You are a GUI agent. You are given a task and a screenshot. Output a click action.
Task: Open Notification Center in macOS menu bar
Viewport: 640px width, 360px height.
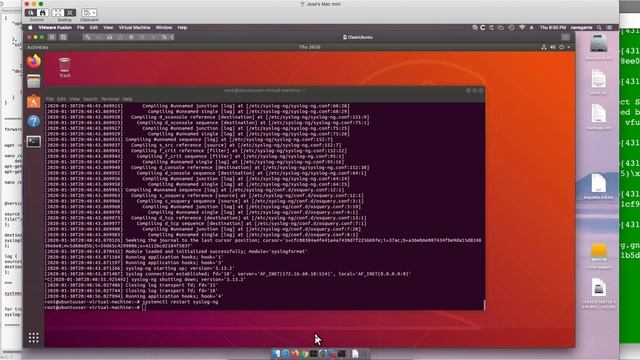tap(609, 27)
